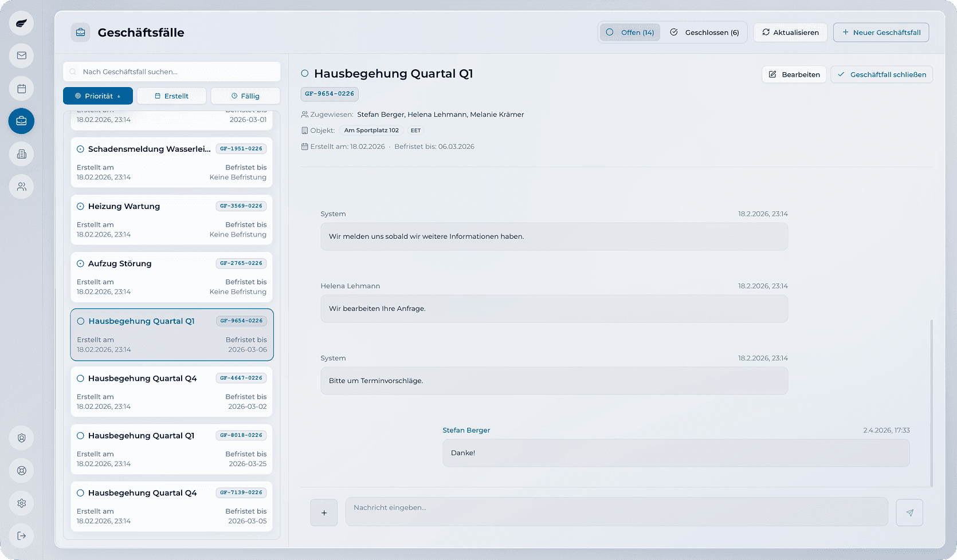Sort list by Erstellt
957x560 pixels.
172,96
